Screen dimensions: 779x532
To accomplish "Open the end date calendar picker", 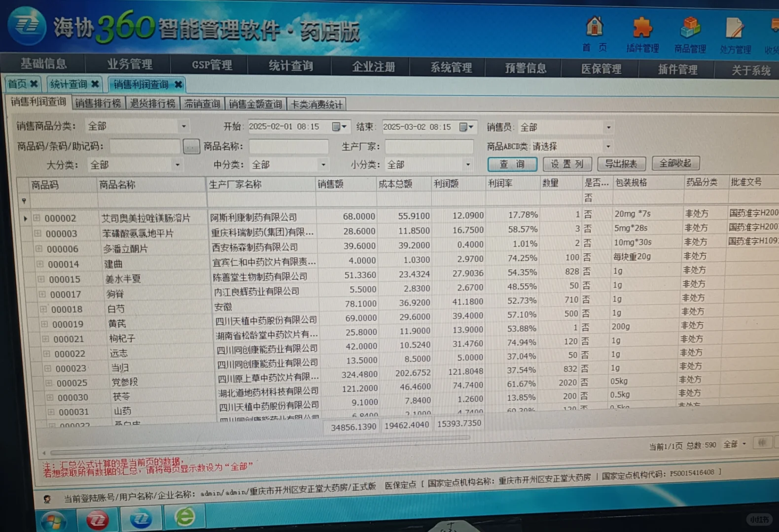I will (466, 127).
